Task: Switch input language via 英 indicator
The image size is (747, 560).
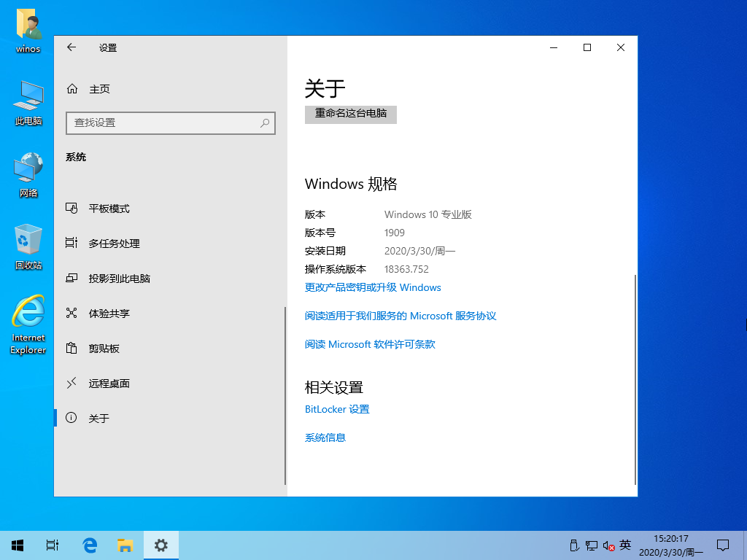Action: point(625,545)
